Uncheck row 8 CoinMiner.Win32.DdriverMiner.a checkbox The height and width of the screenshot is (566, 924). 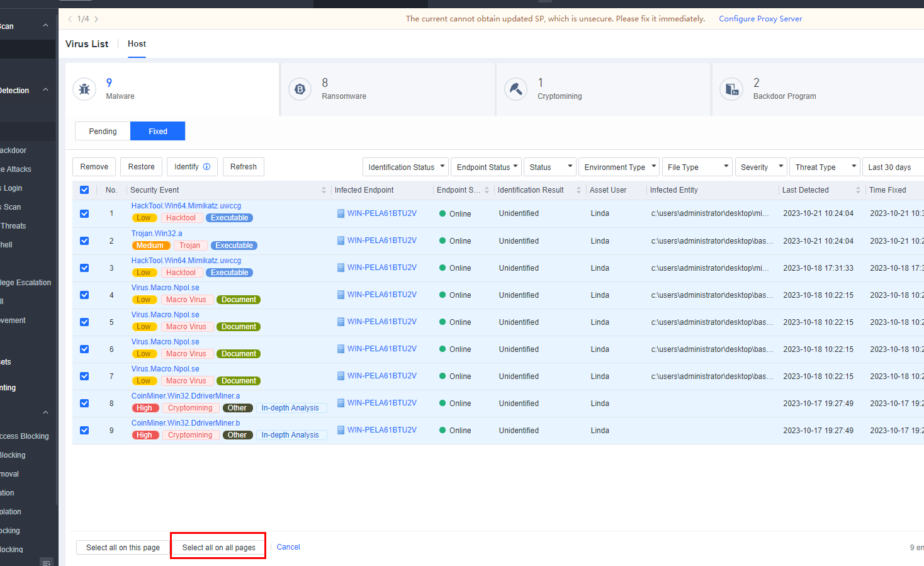[x=84, y=404]
